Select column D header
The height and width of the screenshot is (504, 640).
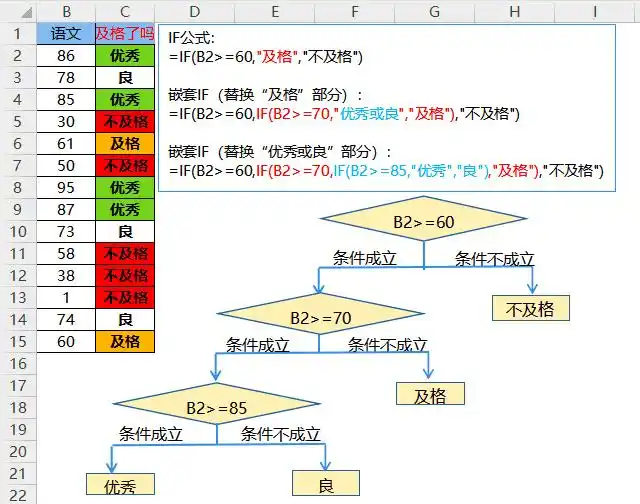[195, 11]
